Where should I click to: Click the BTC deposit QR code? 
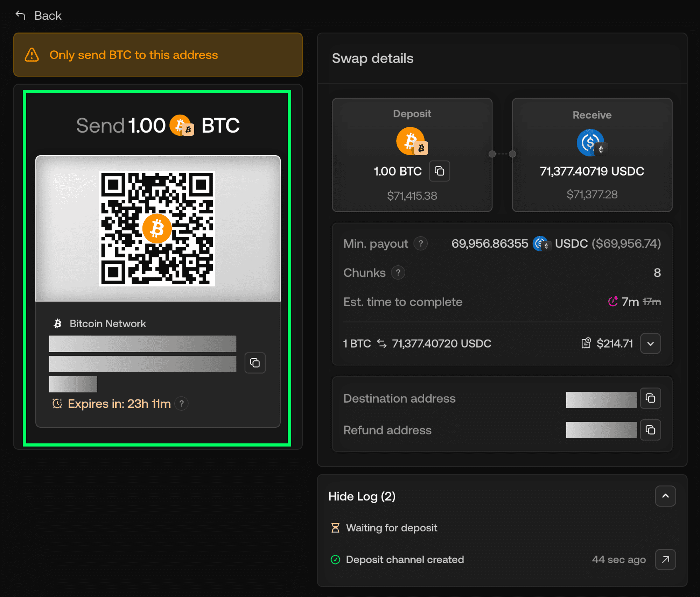(157, 228)
